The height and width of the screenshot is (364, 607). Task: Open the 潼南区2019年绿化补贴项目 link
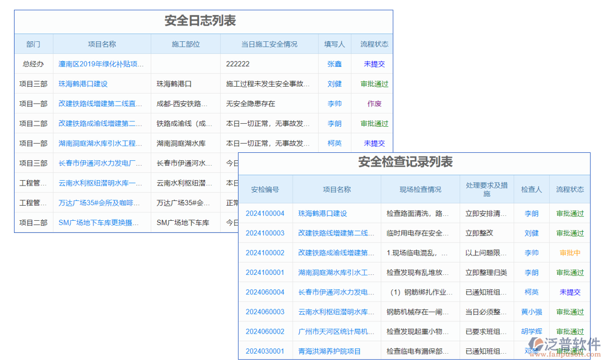pos(99,63)
